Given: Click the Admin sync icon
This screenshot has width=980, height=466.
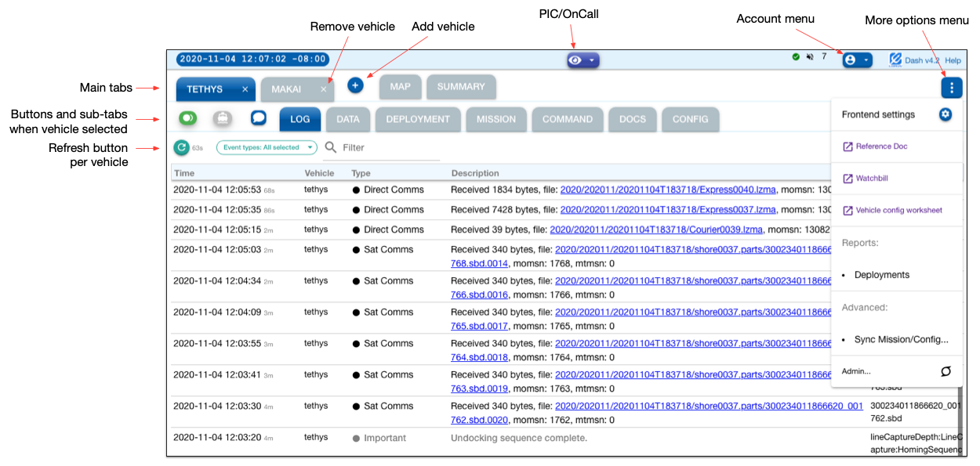Looking at the screenshot, I should tap(946, 371).
